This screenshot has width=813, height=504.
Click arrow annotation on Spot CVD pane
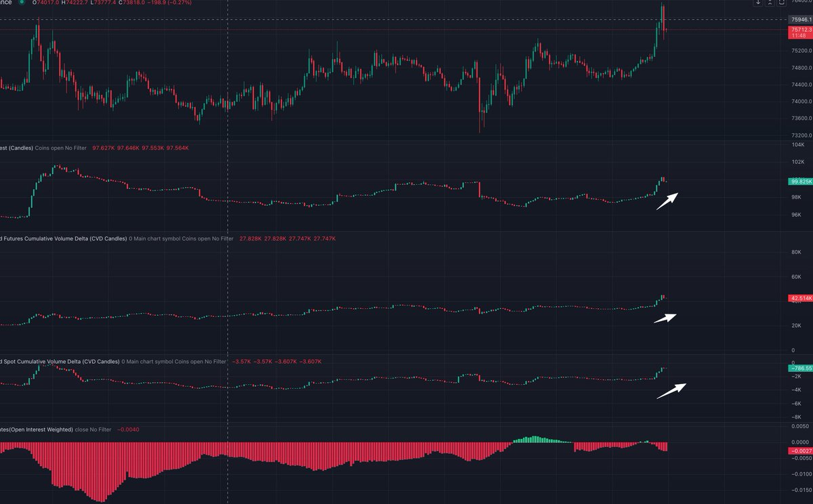tap(671, 391)
